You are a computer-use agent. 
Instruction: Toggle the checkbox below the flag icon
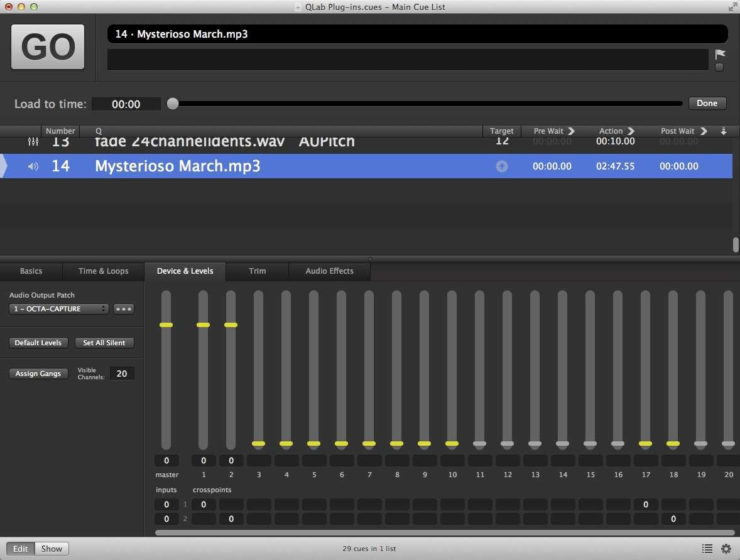(x=719, y=67)
